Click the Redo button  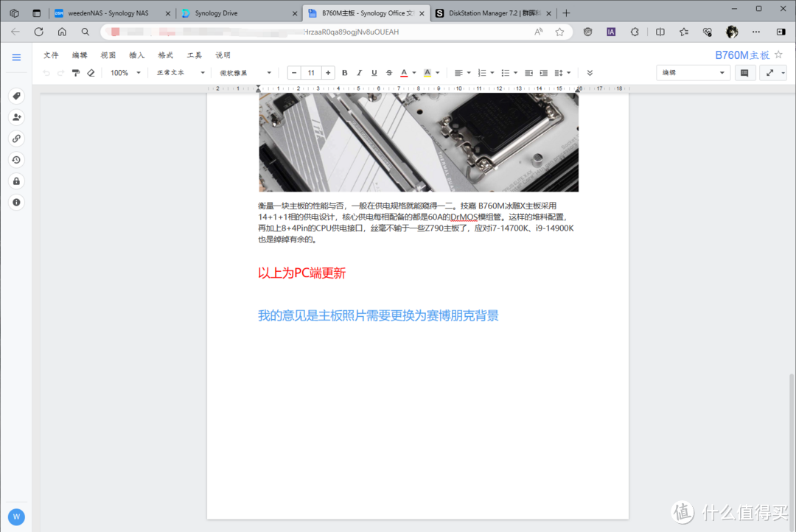tap(61, 73)
